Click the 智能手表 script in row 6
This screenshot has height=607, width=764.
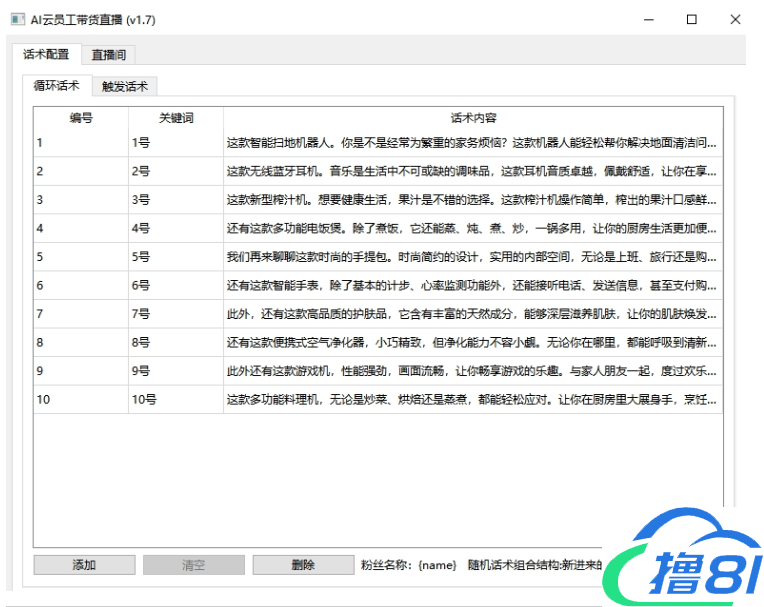point(472,286)
